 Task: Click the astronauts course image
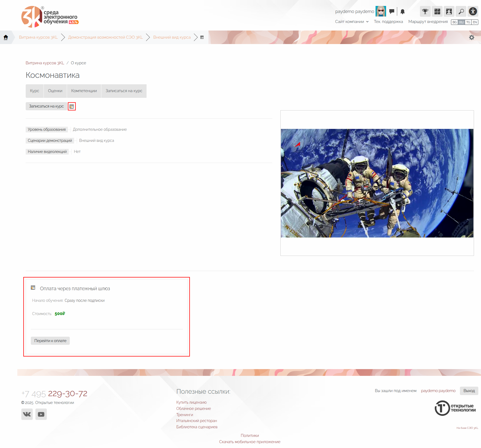(377, 183)
